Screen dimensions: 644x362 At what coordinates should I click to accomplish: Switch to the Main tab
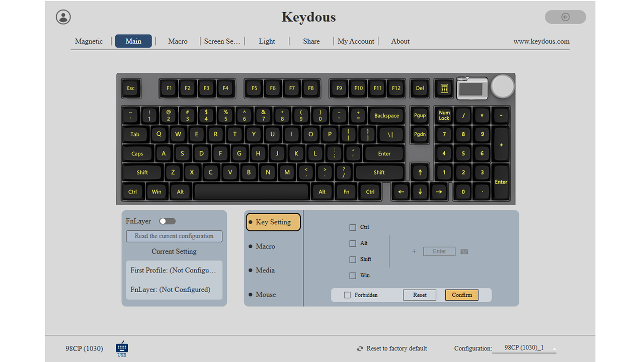coord(133,41)
